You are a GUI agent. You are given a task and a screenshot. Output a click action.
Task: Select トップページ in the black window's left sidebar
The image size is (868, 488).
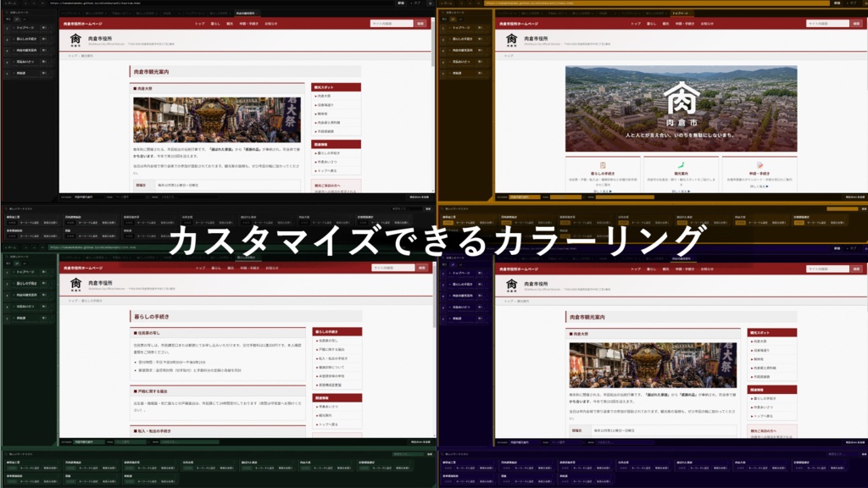pyautogui.click(x=25, y=28)
